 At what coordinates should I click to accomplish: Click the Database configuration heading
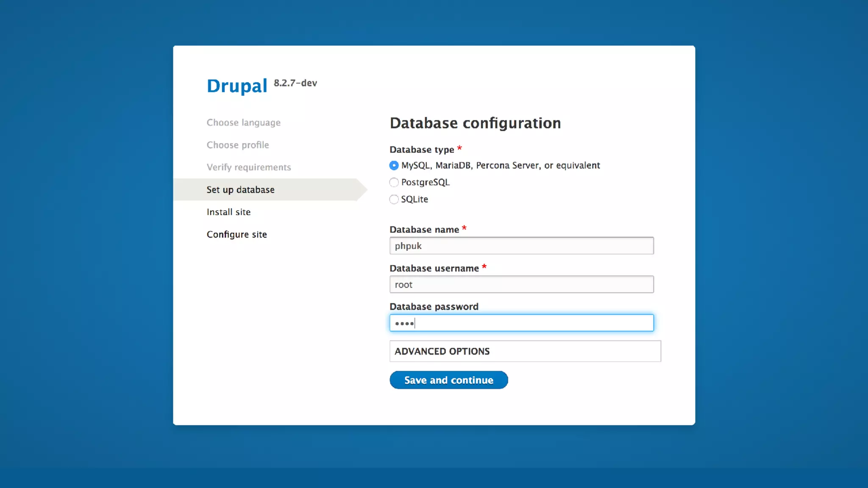[x=475, y=123]
